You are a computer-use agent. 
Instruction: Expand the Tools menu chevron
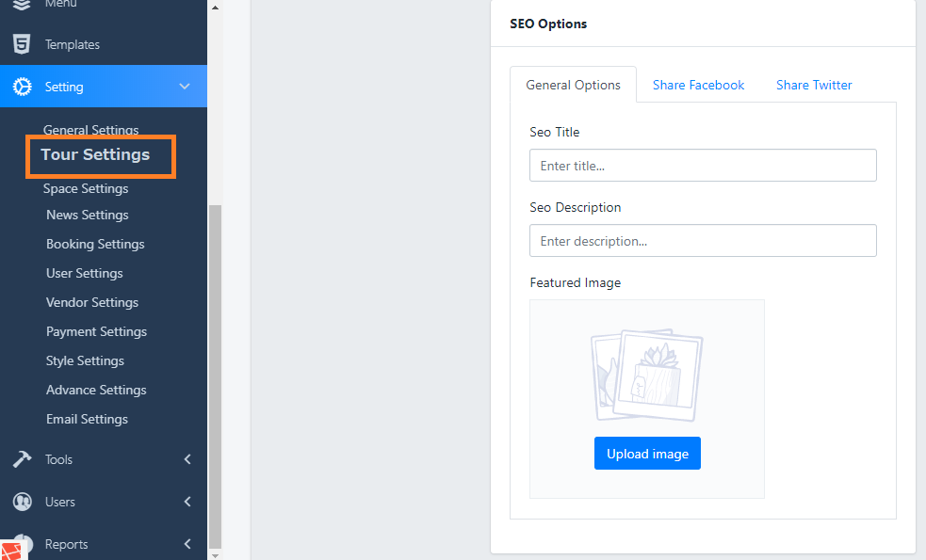(x=187, y=459)
